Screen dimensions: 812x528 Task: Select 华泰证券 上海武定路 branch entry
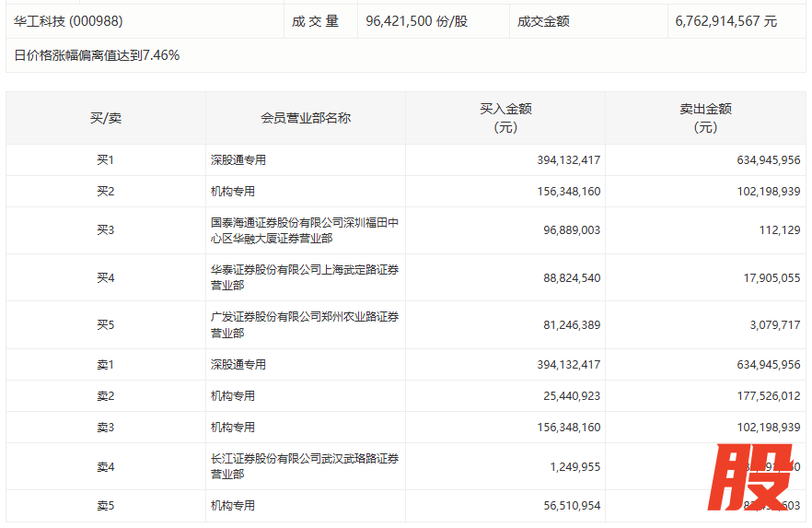point(304,277)
